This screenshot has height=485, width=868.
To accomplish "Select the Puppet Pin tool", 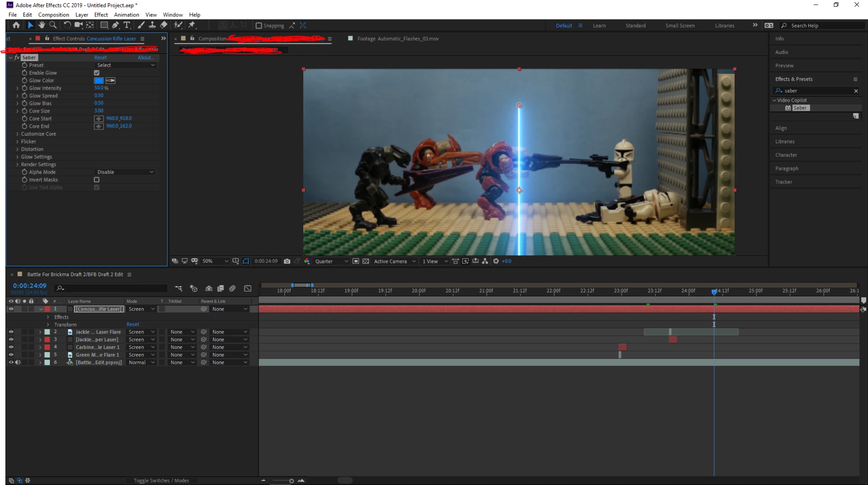I will 192,25.
